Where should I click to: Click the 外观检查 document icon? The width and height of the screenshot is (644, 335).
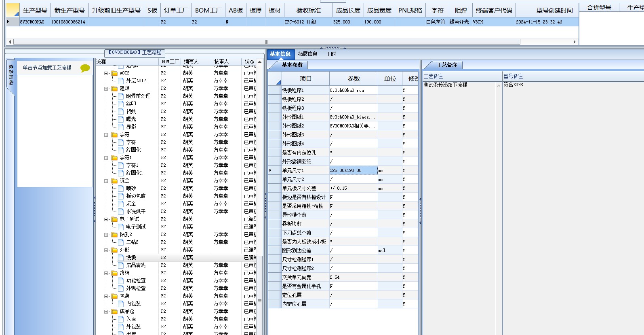(x=121, y=288)
